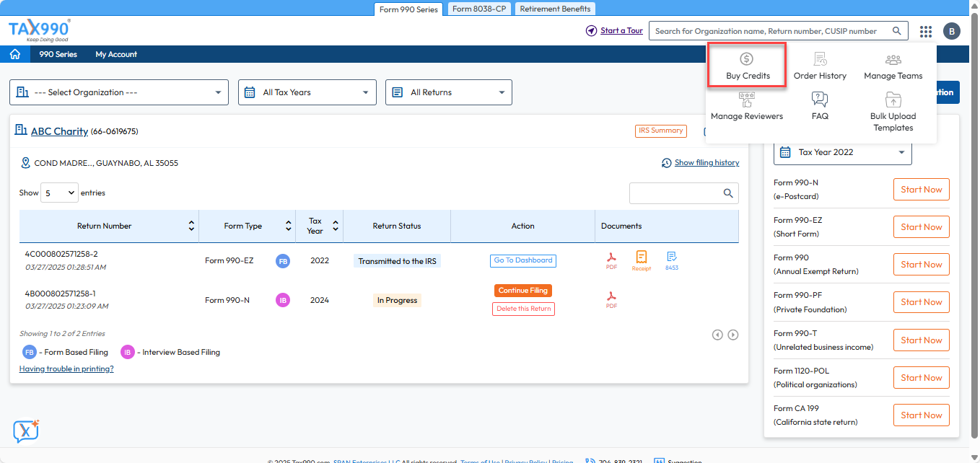This screenshot has width=980, height=463.
Task: Click the IB badge in the 990-N row
Action: tap(283, 300)
